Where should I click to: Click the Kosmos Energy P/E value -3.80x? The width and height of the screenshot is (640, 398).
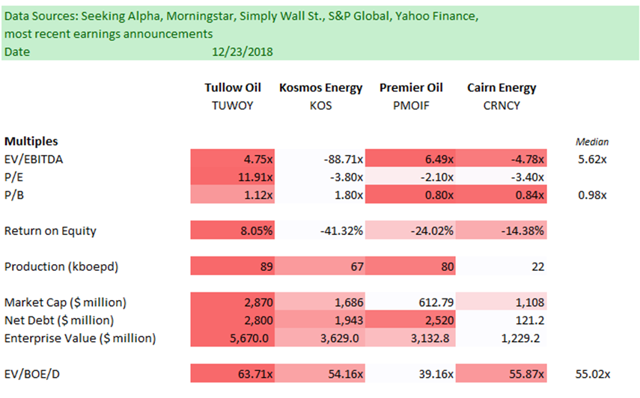pyautogui.click(x=320, y=177)
